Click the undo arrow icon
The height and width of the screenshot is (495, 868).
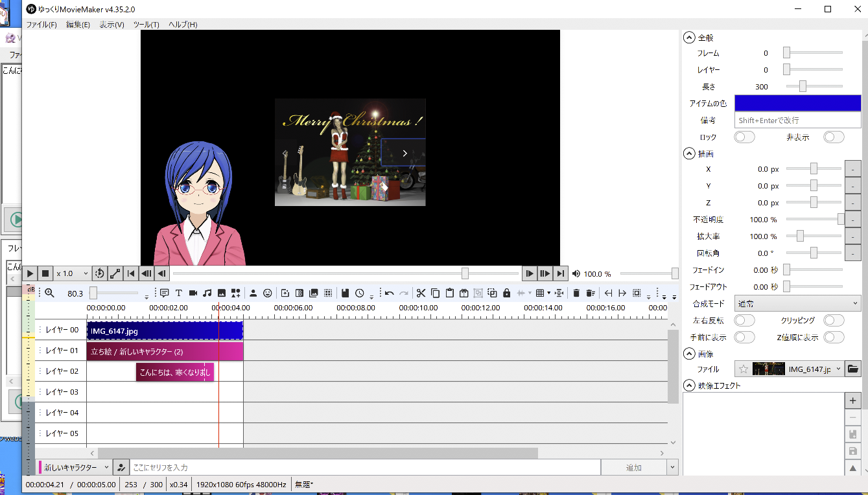[x=389, y=293]
